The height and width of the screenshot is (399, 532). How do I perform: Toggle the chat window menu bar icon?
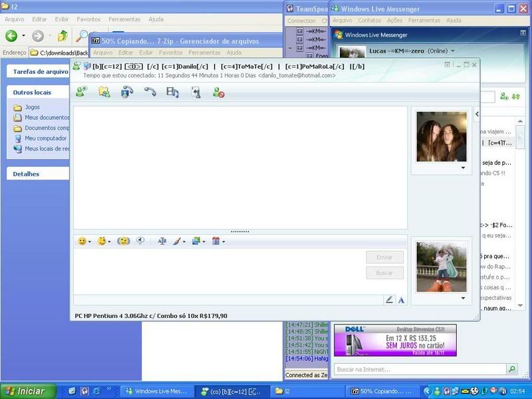tap(447, 65)
